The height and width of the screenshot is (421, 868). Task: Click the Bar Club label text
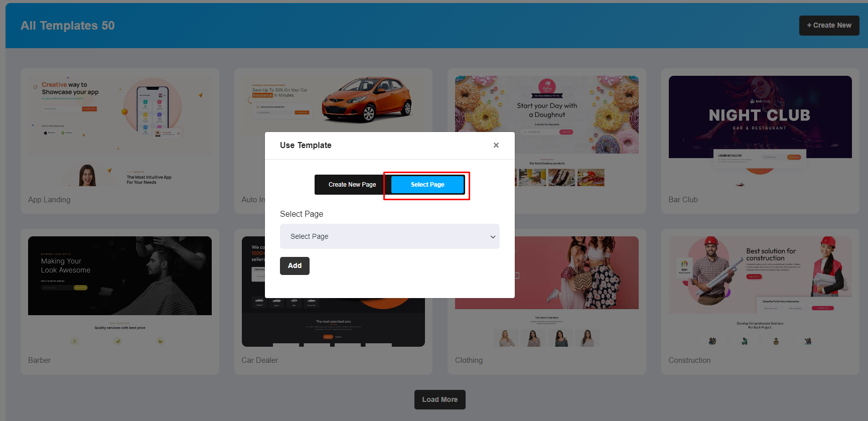click(683, 200)
